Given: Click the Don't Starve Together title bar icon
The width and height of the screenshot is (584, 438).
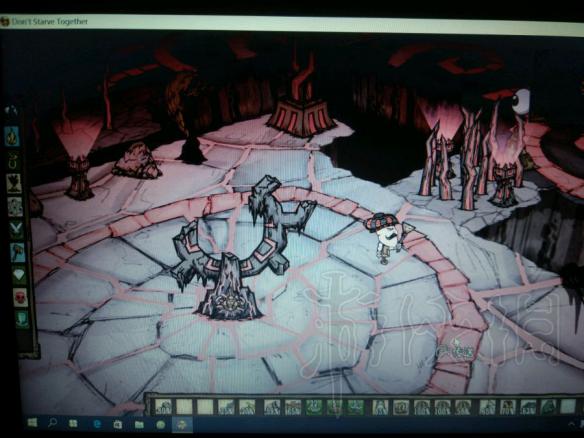Looking at the screenshot, I should tap(5, 21).
